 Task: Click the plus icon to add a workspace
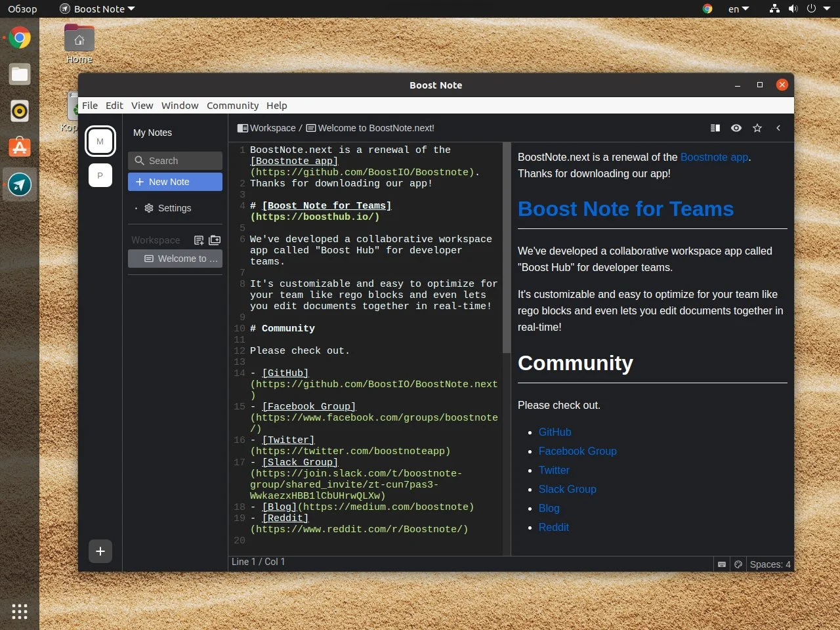[100, 551]
